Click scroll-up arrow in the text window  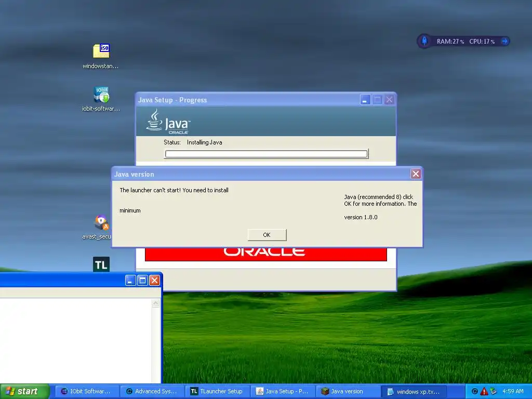click(x=156, y=303)
